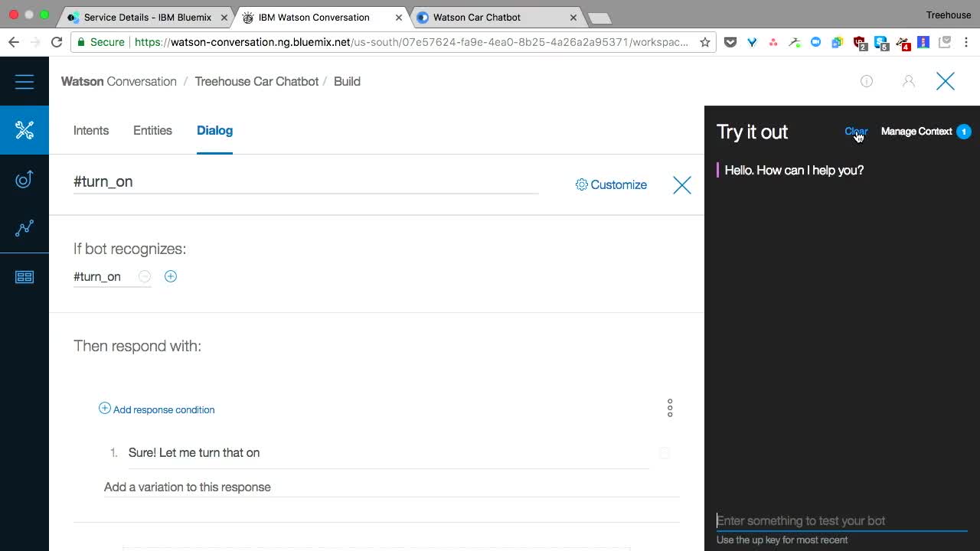Close the Try it out panel
The height and width of the screenshot is (551, 980).
click(x=946, y=81)
